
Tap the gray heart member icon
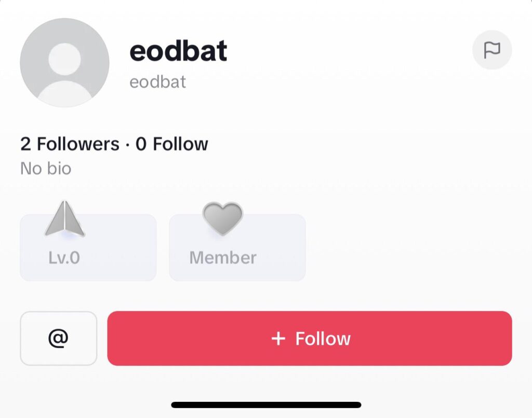(x=222, y=219)
